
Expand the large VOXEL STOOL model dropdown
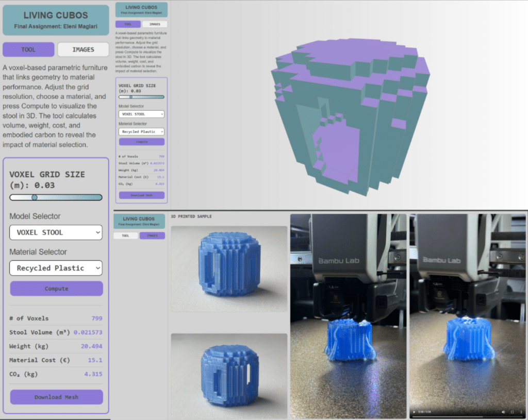coord(56,232)
